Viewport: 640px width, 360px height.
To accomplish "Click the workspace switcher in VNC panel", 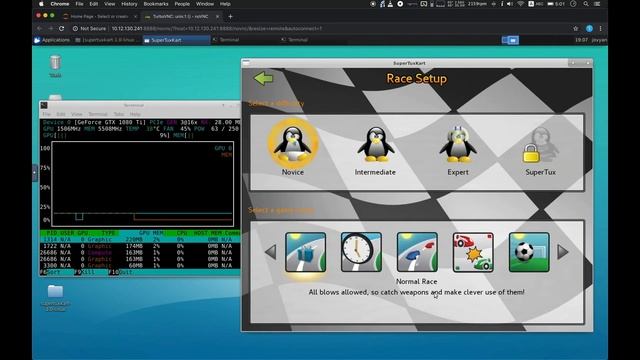I will (x=510, y=40).
